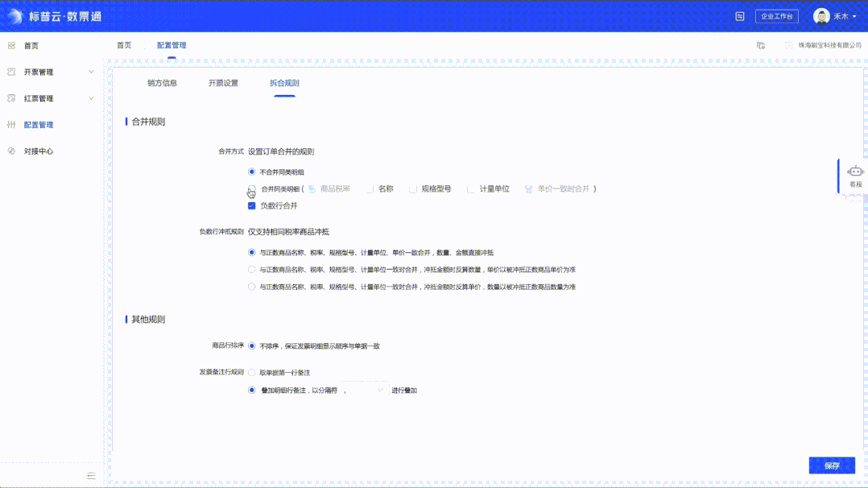Click the 配置管理 sliders icon in sidebar
This screenshot has height=488, width=868.
click(x=11, y=125)
